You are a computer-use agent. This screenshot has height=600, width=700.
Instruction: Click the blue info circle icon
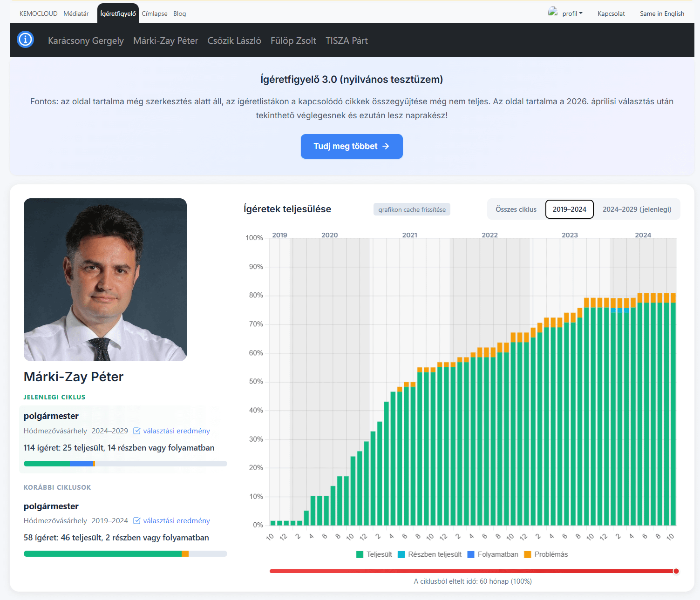(x=25, y=40)
